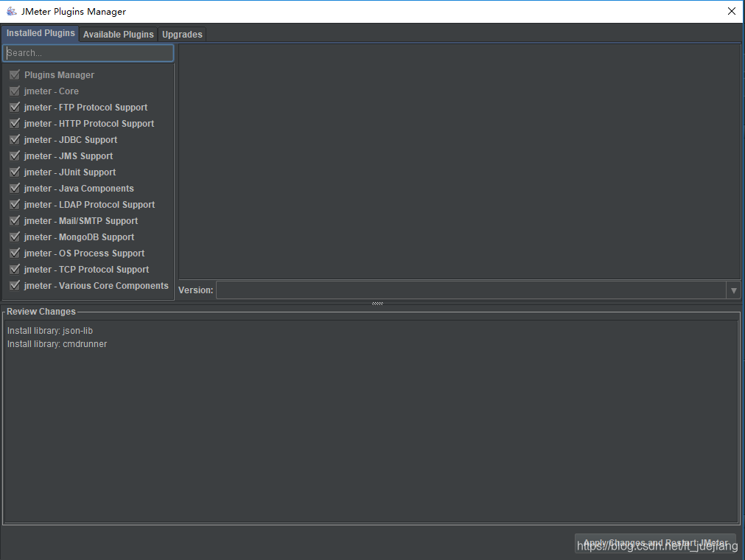Uncheck jmeter - Various Core Components

(15, 285)
